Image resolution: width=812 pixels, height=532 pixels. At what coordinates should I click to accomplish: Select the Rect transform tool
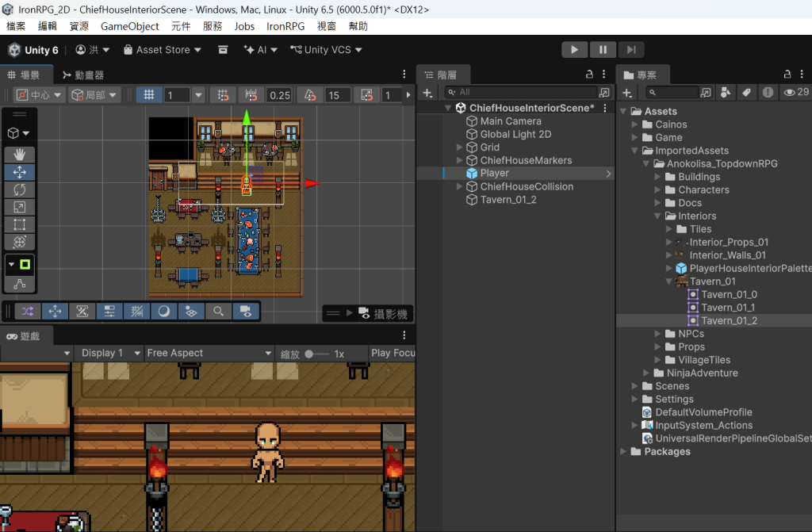coord(20,224)
